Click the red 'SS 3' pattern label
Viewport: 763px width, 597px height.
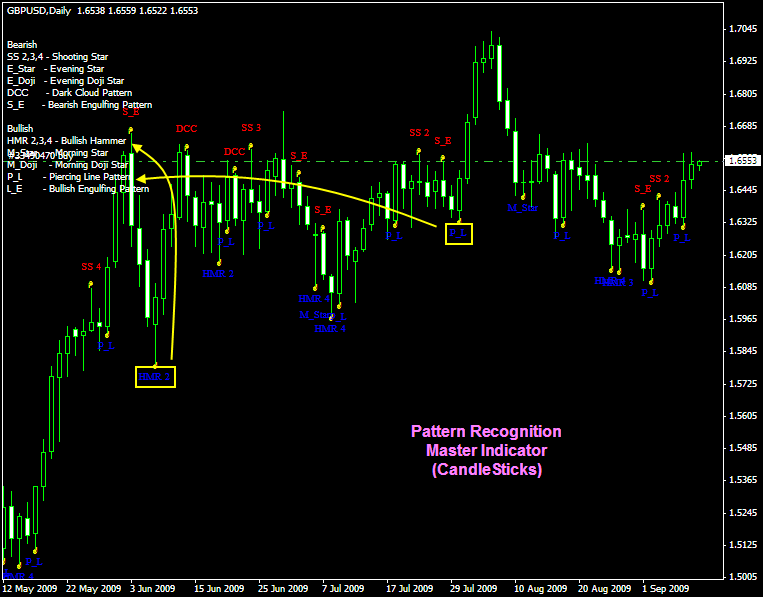pyautogui.click(x=251, y=128)
